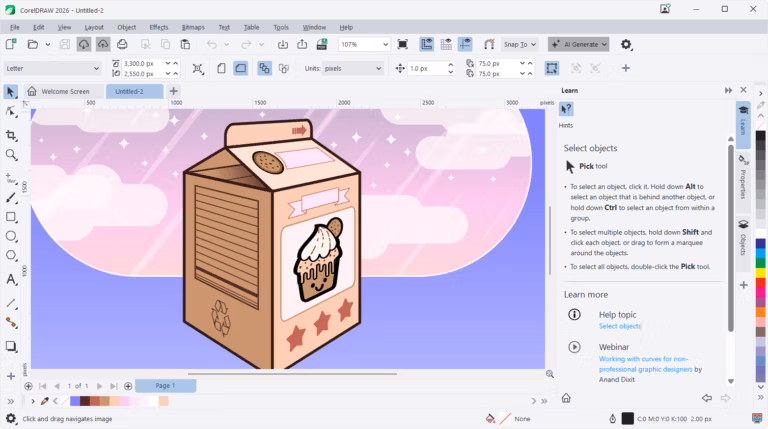Click the Learn panel vertical scrollbar
This screenshot has height=429, width=768.
pos(730,238)
